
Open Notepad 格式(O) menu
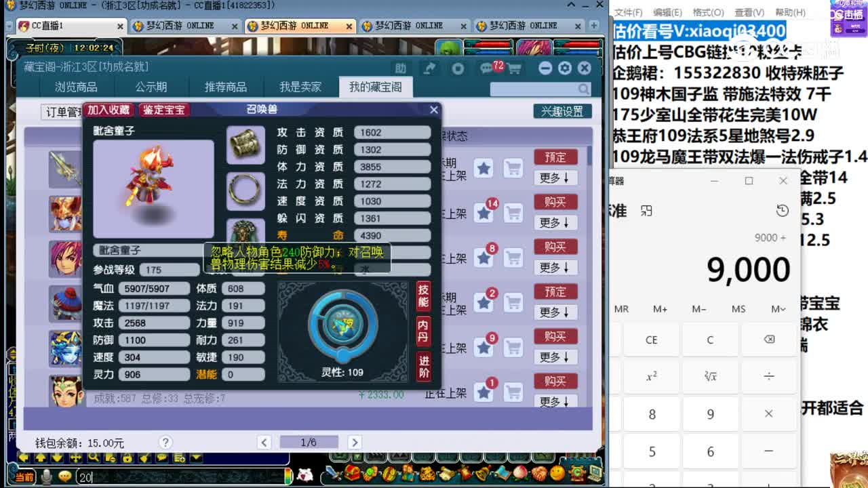click(708, 12)
